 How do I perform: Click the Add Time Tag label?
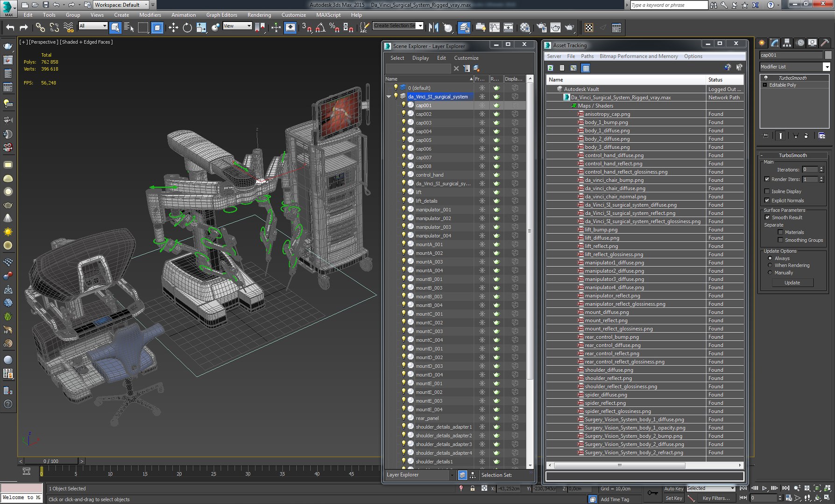tap(615, 499)
